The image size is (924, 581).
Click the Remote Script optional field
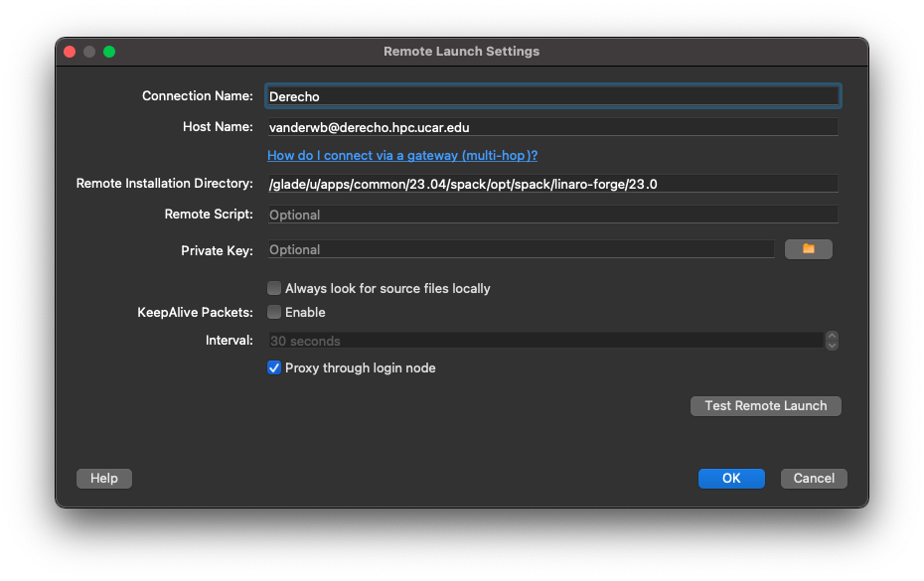552,215
